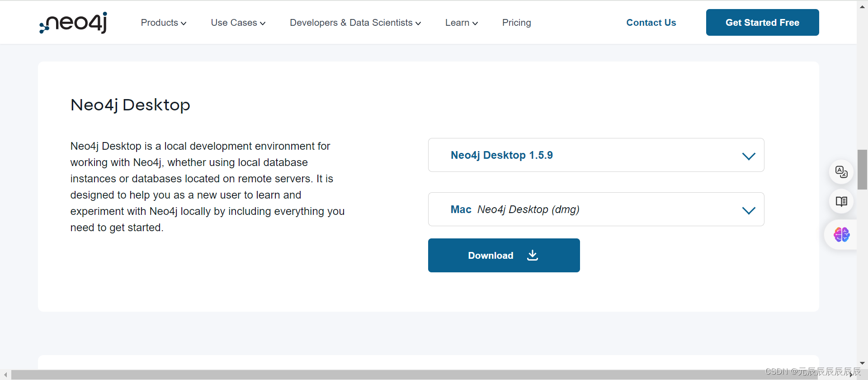Open the colorful brain assistant icon
Image resolution: width=868 pixels, height=380 pixels.
point(841,234)
